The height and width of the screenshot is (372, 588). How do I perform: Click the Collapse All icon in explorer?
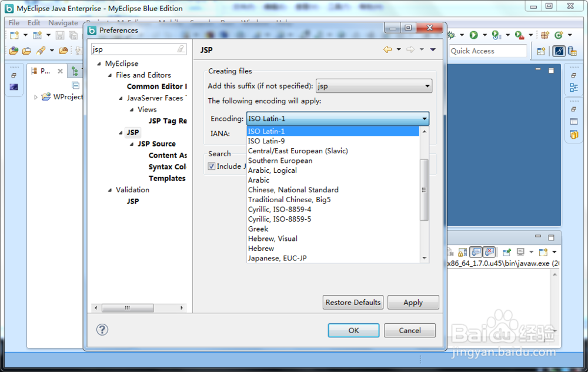(75, 85)
